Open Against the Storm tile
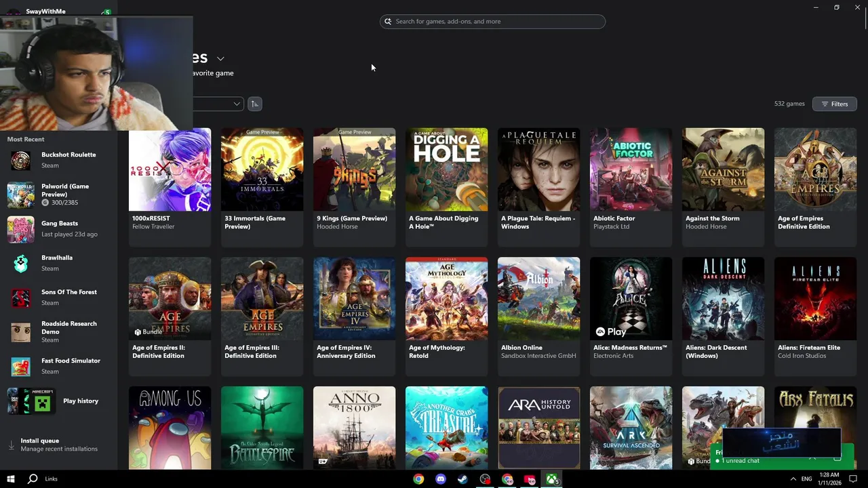The height and width of the screenshot is (488, 868). click(723, 186)
